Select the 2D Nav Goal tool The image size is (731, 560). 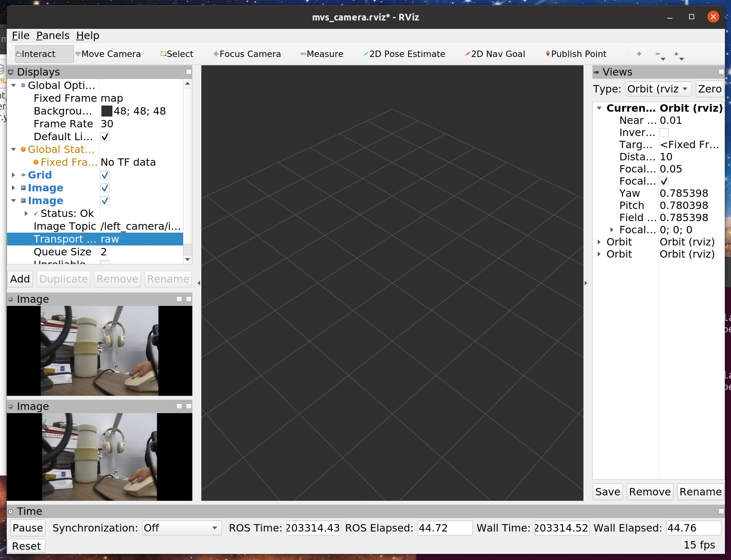click(x=495, y=54)
